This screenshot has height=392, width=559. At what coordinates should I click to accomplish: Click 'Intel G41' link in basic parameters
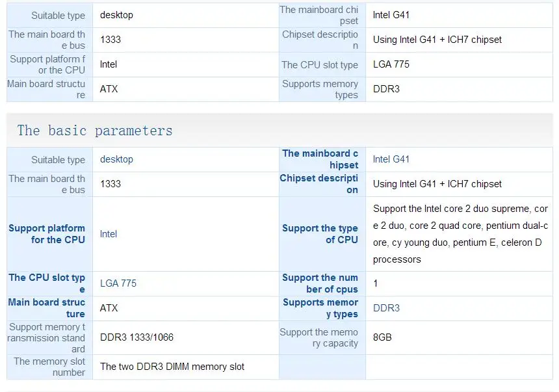point(391,159)
